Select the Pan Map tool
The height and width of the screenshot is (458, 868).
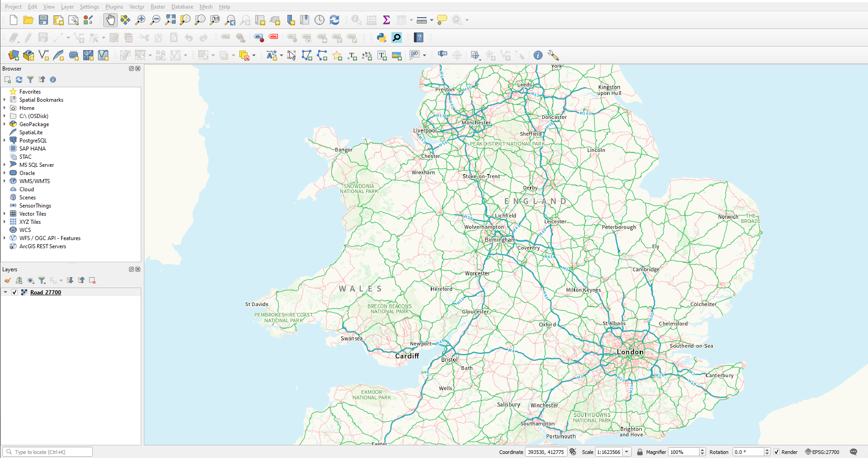point(110,20)
